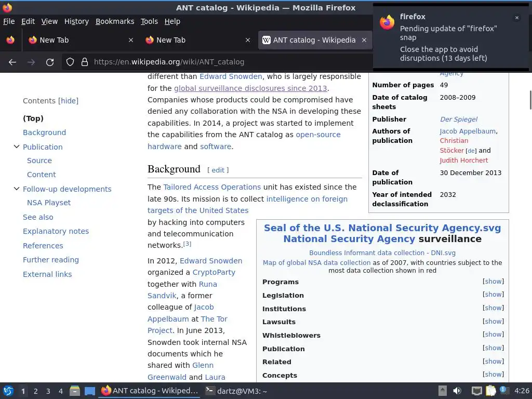532x399 pixels.
Task: Dismiss the firefox snap update notification
Action: pyautogui.click(x=517, y=18)
